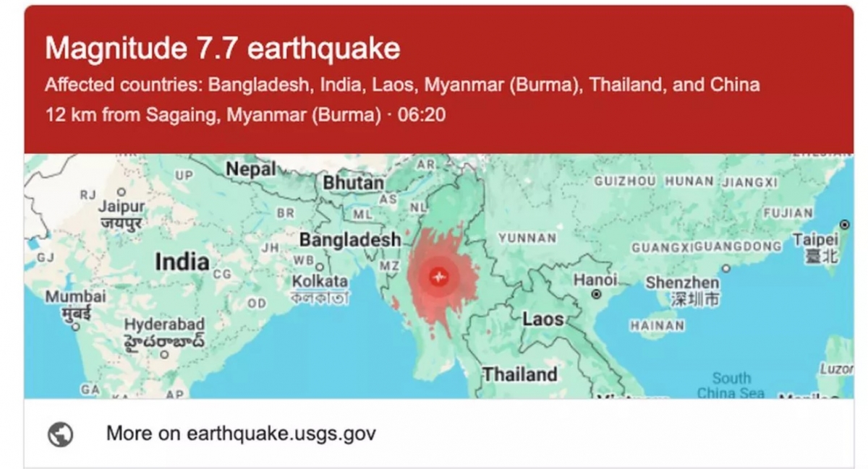Click the Bhutan label on the map
Image resolution: width=868 pixels, height=469 pixels.
point(352,184)
